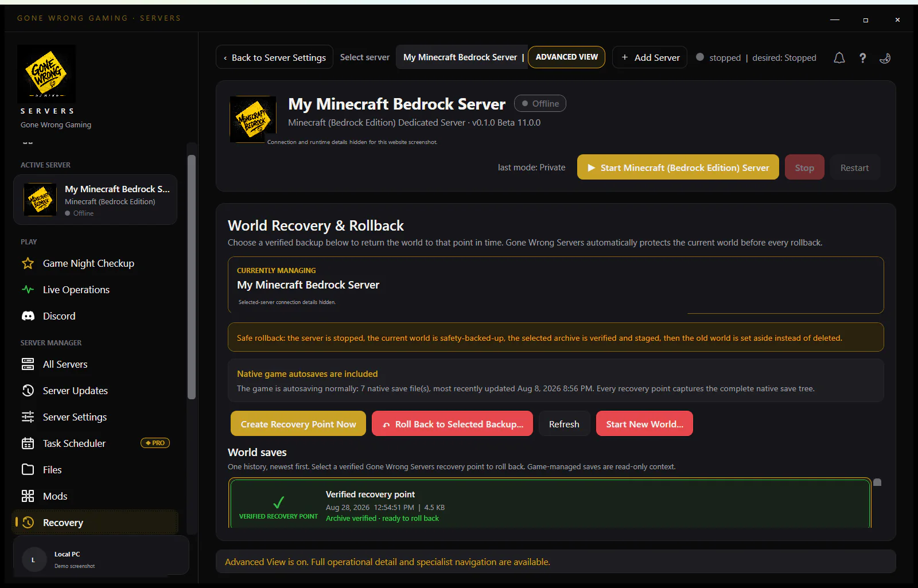Click 'CURRENTLY MANAGING' server panel

tap(555, 285)
